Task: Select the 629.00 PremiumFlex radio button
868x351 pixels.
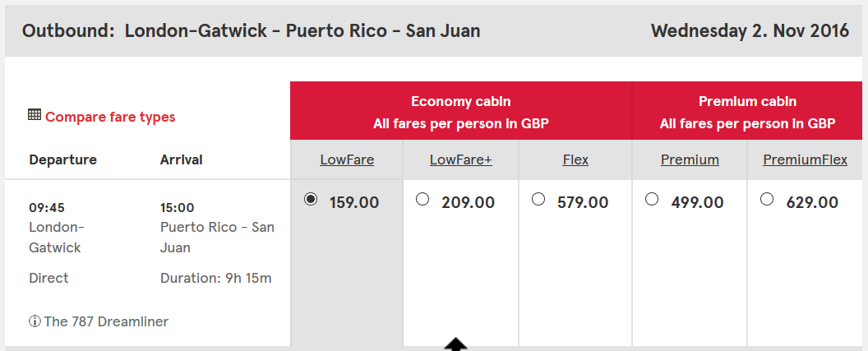Action: pyautogui.click(x=767, y=199)
